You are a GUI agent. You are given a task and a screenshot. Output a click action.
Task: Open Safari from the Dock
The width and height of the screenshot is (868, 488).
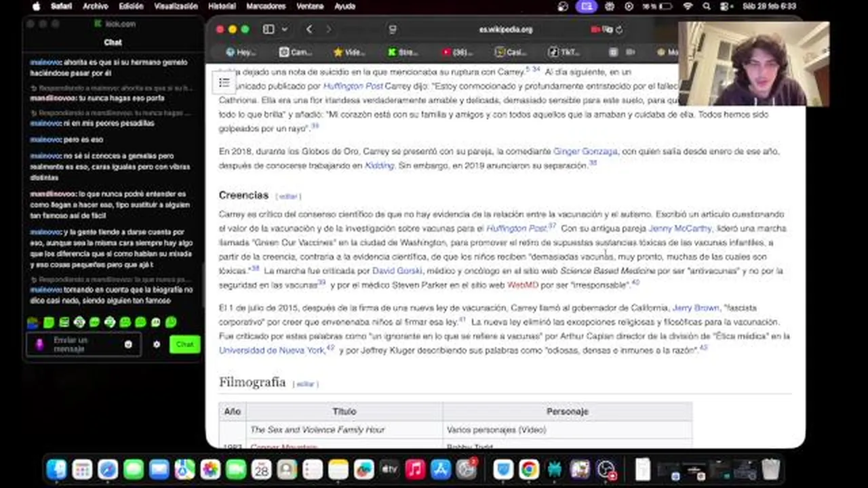[x=108, y=469]
